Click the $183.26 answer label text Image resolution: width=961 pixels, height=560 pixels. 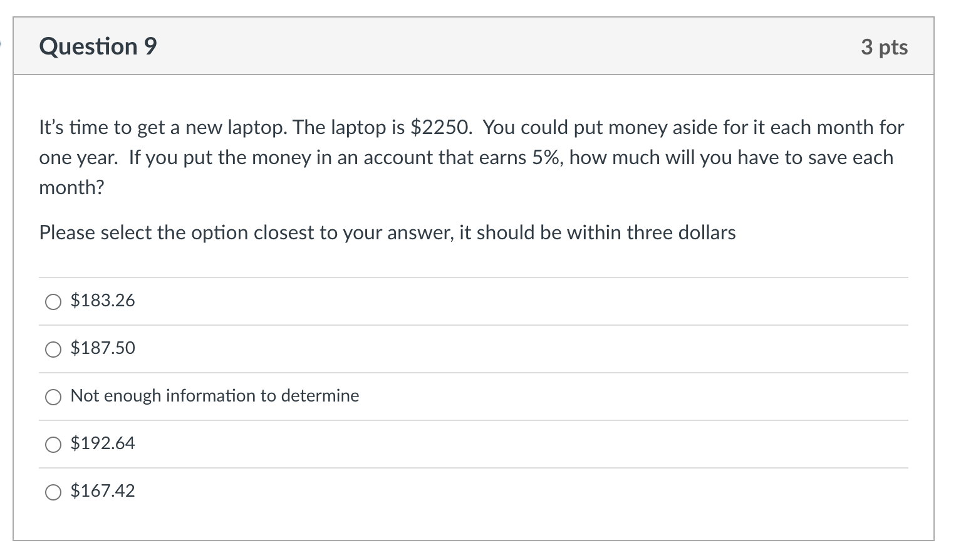click(102, 301)
